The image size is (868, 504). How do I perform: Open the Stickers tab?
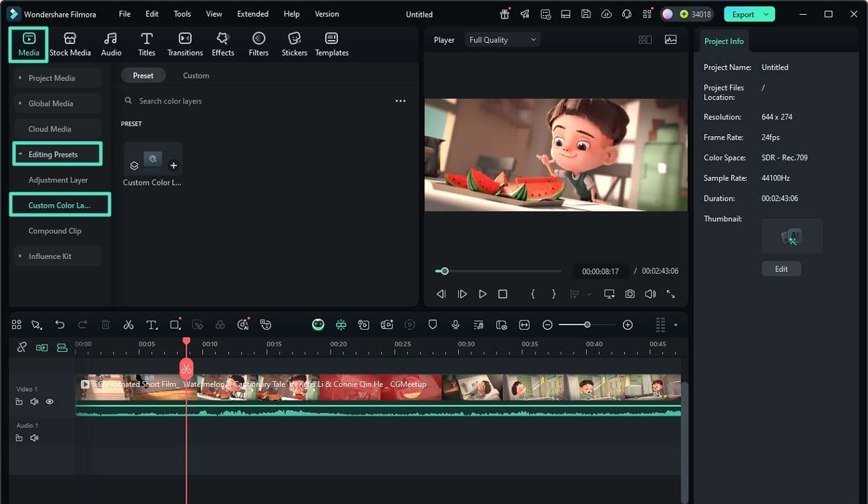coord(294,45)
